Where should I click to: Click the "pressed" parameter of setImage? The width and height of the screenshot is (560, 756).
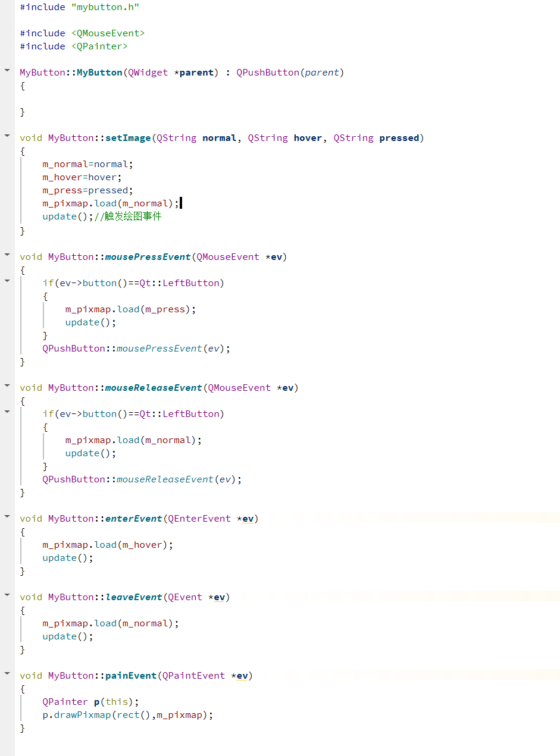click(x=399, y=138)
